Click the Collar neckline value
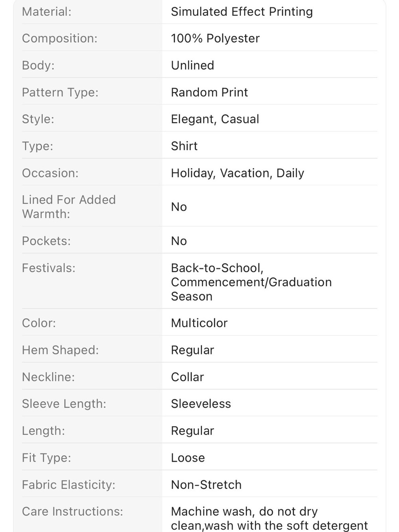Image resolution: width=399 pixels, height=532 pixels. [187, 377]
